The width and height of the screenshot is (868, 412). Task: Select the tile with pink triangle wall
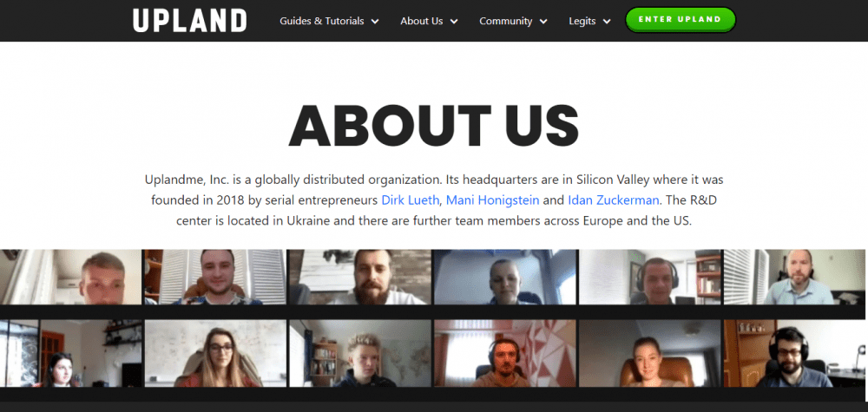pos(505,353)
